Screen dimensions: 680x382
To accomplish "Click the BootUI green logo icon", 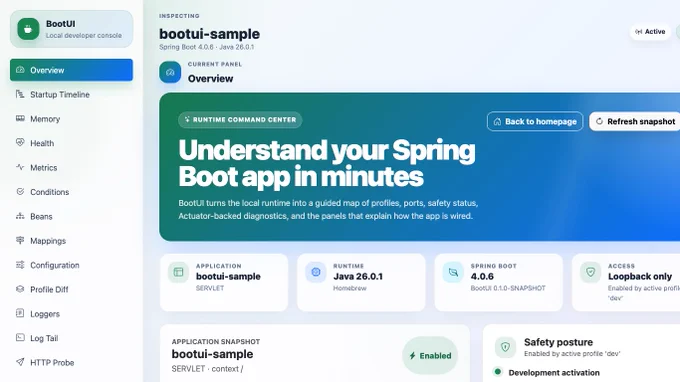I will point(28,29).
